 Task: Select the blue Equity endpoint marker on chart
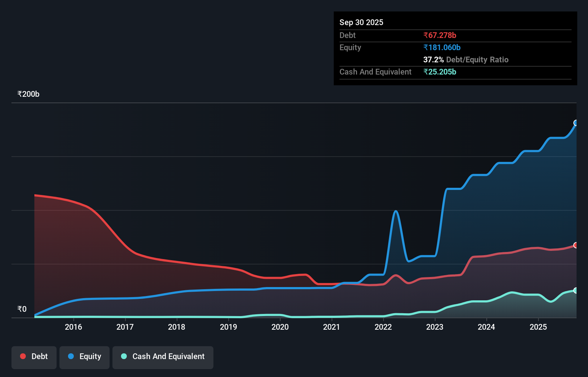[575, 123]
